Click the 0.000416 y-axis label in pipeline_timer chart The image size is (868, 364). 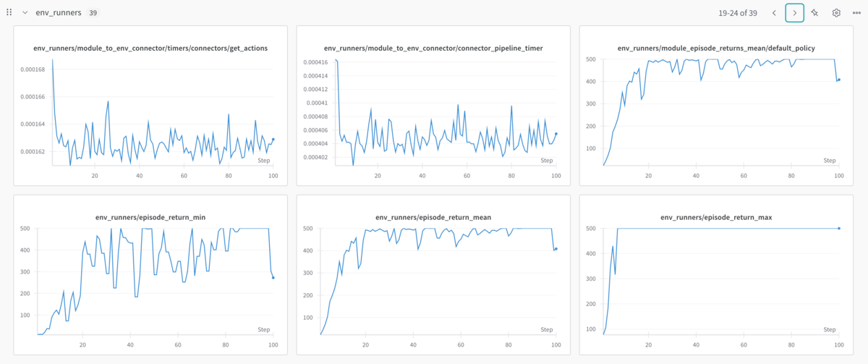point(315,62)
